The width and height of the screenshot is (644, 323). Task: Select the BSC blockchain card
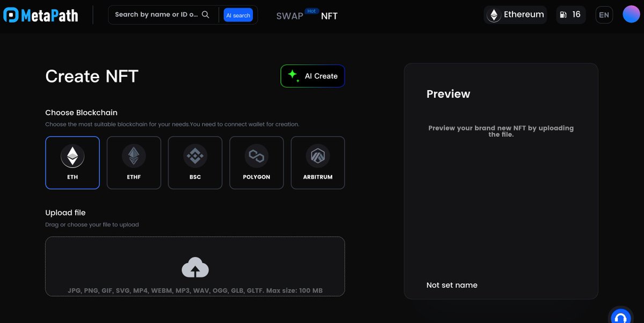[195, 163]
